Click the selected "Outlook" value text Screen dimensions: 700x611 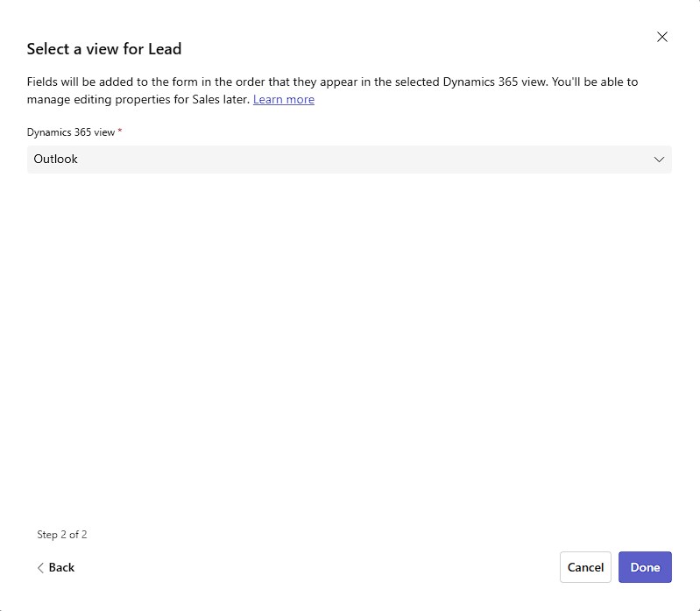[x=56, y=160]
